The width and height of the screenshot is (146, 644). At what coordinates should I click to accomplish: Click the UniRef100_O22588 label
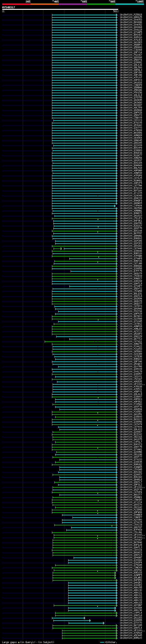tap(131, 319)
